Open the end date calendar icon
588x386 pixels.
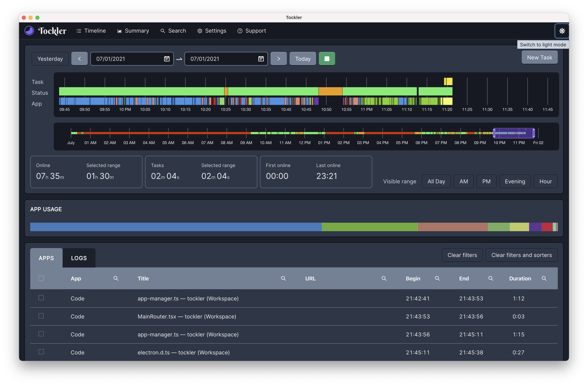pyautogui.click(x=261, y=59)
